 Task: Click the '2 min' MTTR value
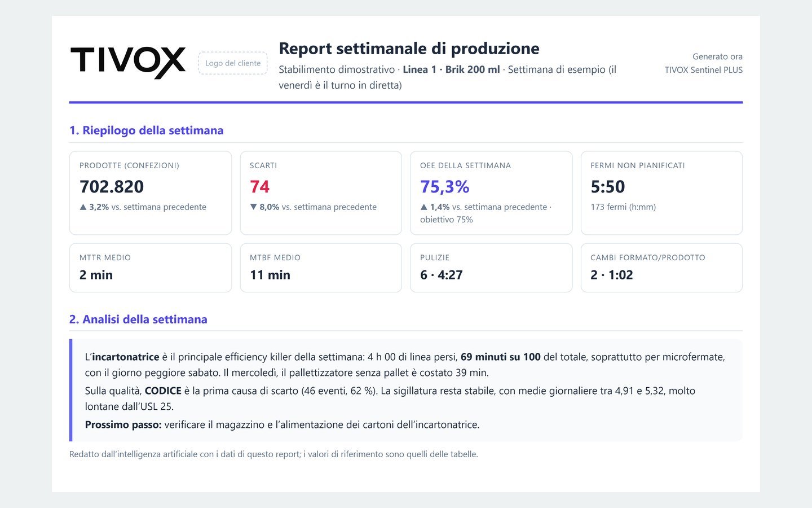[96, 275]
